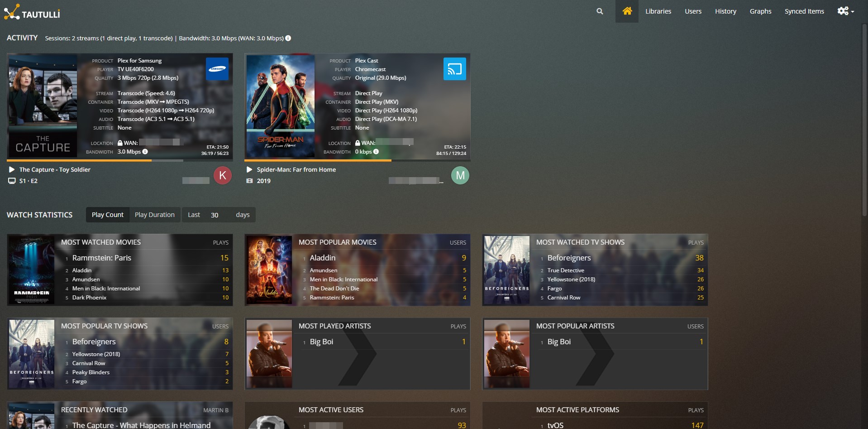
Task: Switch statistics to Play Count
Action: click(107, 215)
